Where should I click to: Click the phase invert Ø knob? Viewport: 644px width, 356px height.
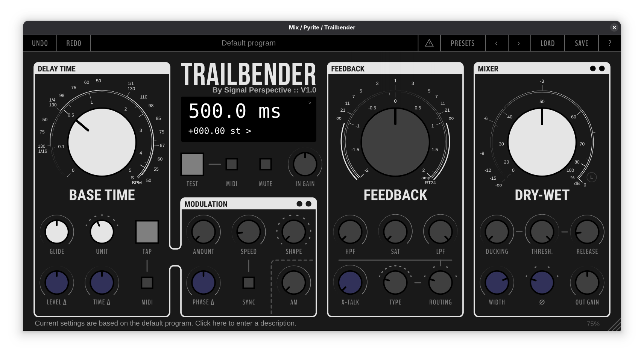click(542, 283)
